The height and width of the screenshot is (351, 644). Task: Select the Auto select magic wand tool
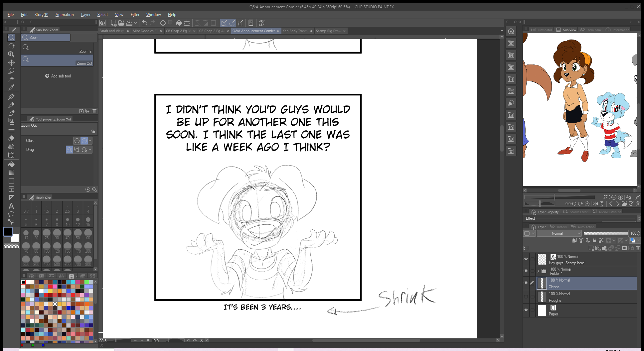pyautogui.click(x=11, y=79)
